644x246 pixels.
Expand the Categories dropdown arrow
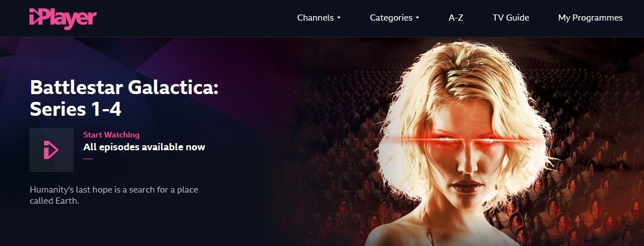417,18
